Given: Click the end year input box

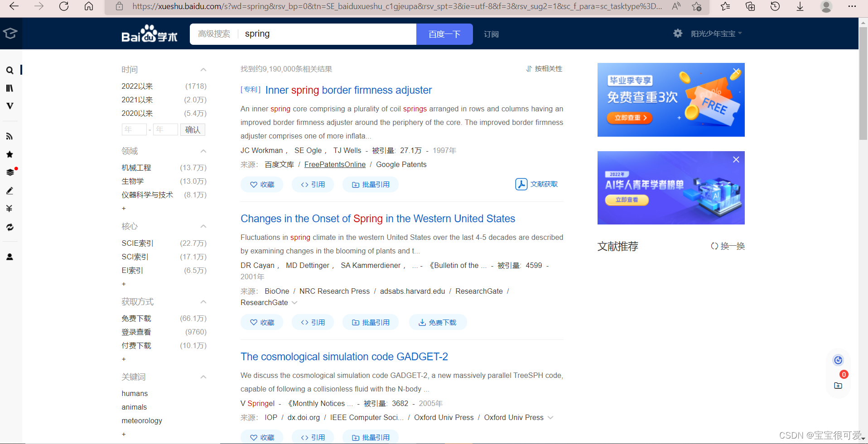Looking at the screenshot, I should pos(165,130).
